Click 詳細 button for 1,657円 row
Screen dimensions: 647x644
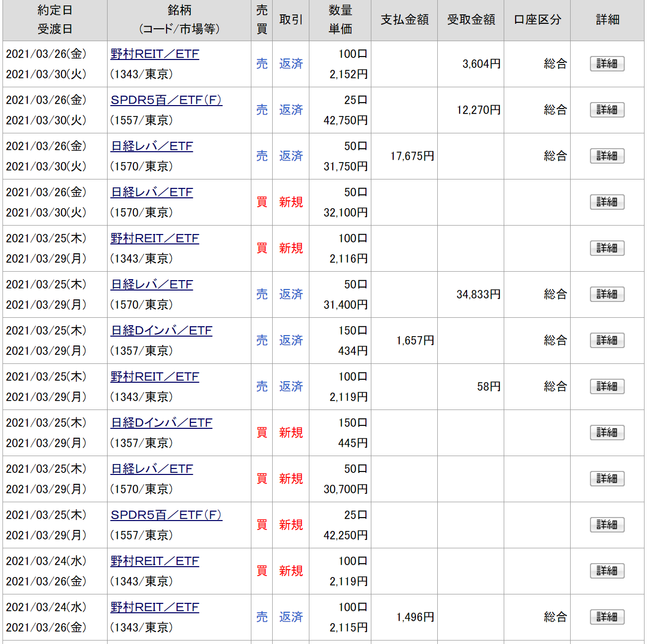607,341
